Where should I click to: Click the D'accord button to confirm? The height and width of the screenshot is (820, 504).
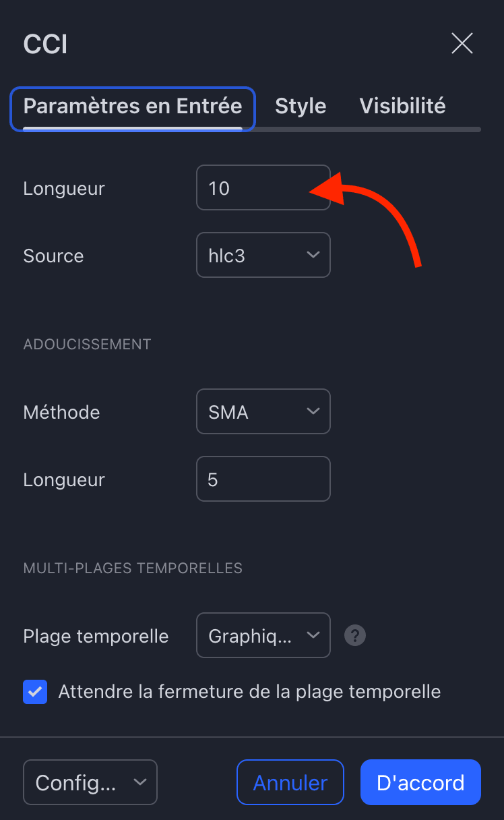tap(420, 782)
